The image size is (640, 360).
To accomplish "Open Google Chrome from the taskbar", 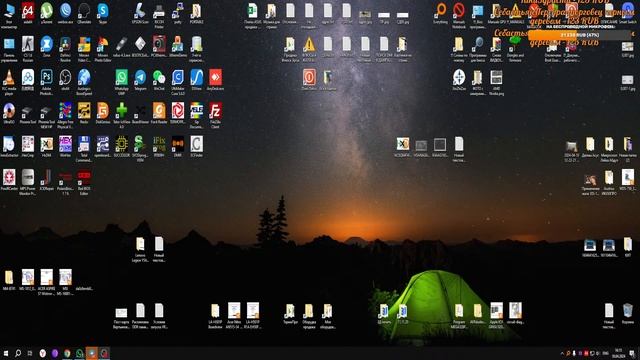I will 67,353.
